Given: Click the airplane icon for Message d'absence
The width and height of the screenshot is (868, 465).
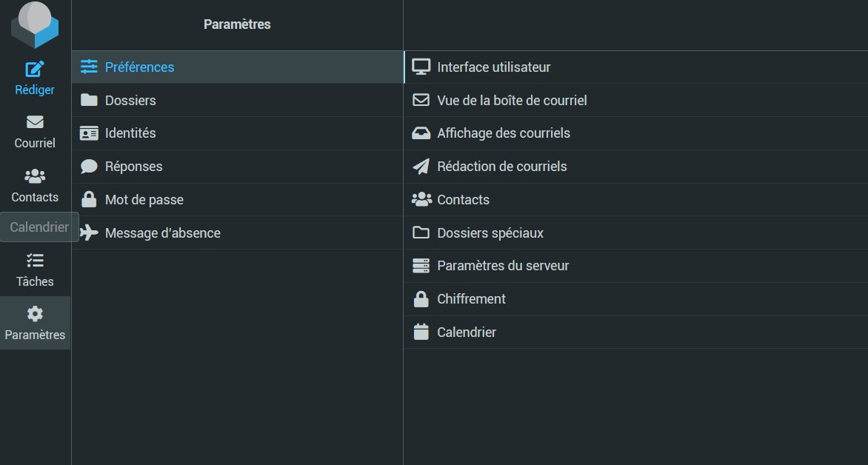Looking at the screenshot, I should 89,232.
